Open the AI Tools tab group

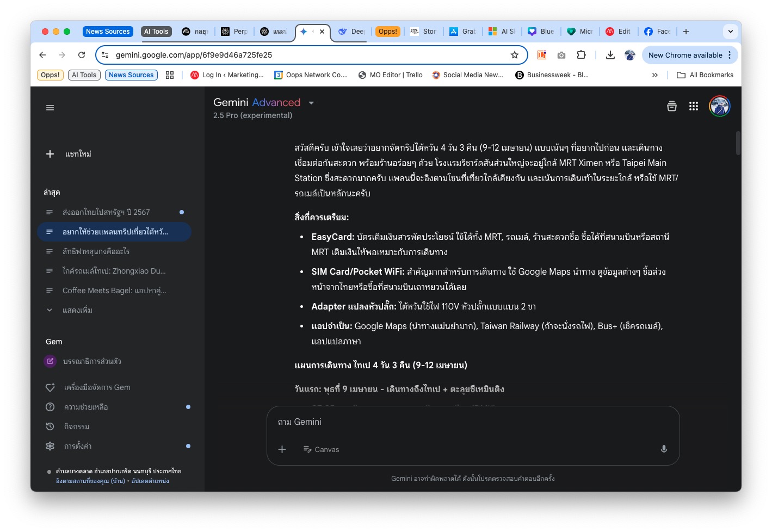tap(156, 32)
